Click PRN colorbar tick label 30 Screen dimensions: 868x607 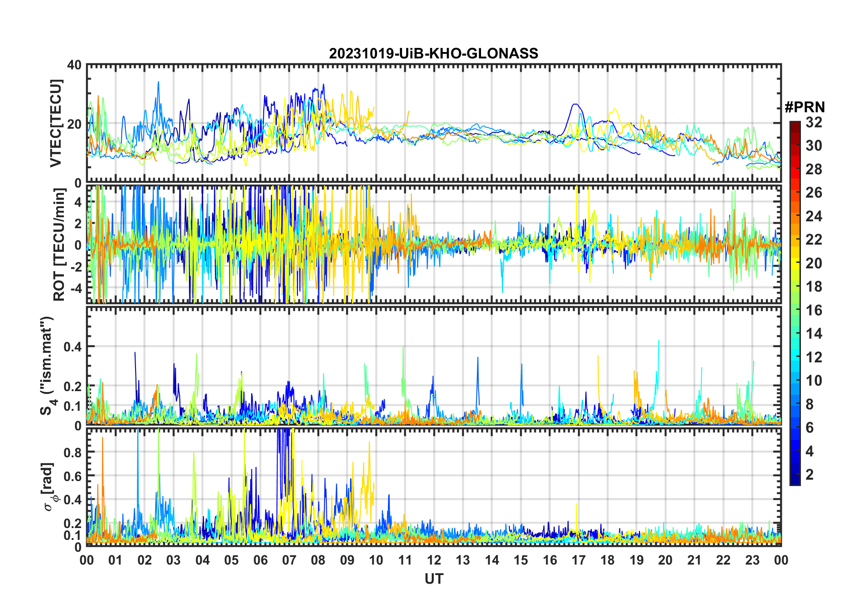point(814,146)
